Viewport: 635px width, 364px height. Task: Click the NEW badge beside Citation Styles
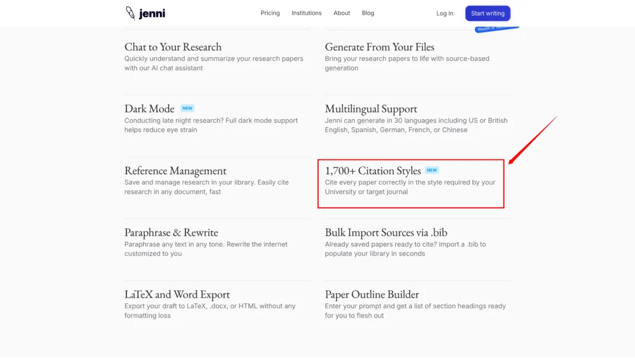[x=432, y=171]
